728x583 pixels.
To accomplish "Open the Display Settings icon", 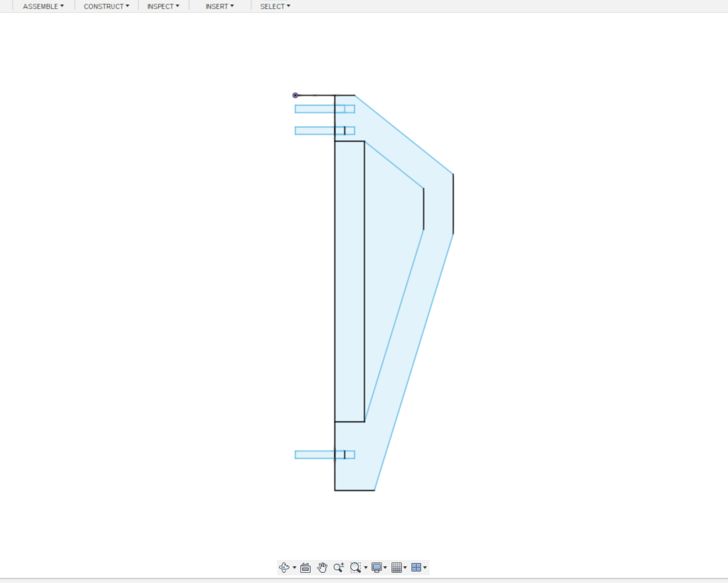I will point(377,567).
